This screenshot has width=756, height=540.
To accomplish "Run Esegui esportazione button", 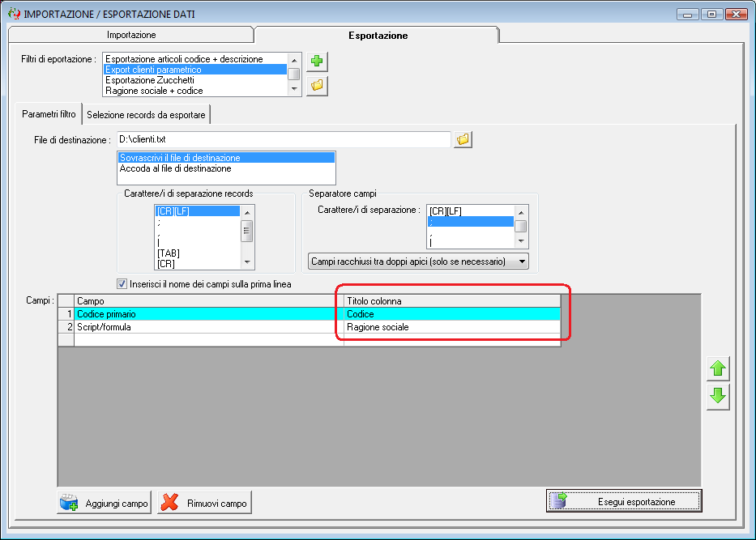I will tap(624, 501).
